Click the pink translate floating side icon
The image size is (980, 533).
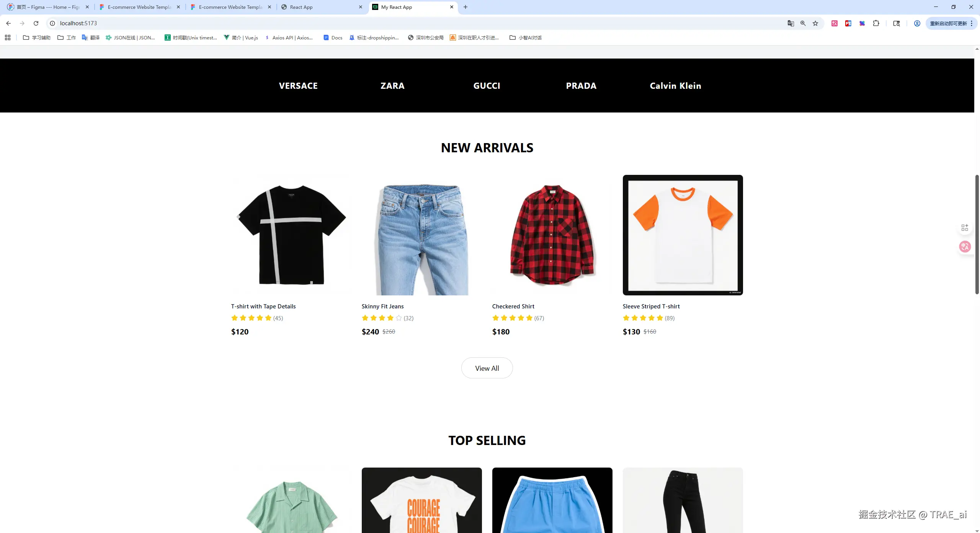(x=965, y=247)
